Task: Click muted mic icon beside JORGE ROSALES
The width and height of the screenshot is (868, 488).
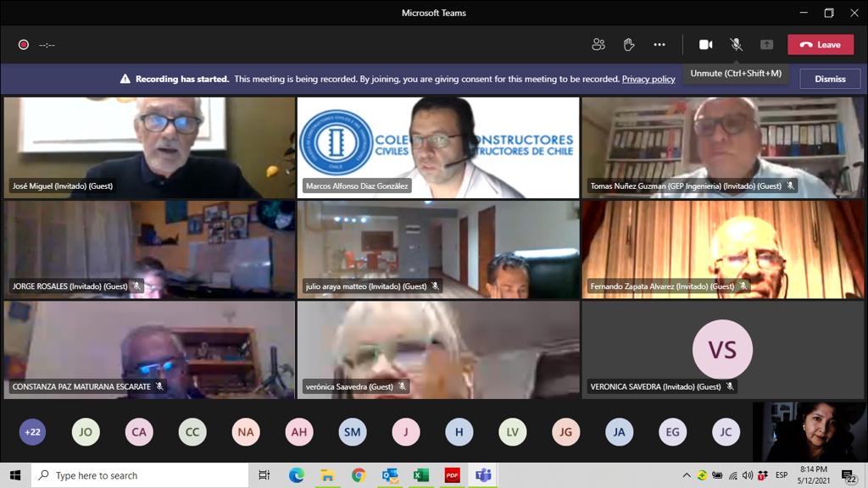Action: [x=136, y=286]
